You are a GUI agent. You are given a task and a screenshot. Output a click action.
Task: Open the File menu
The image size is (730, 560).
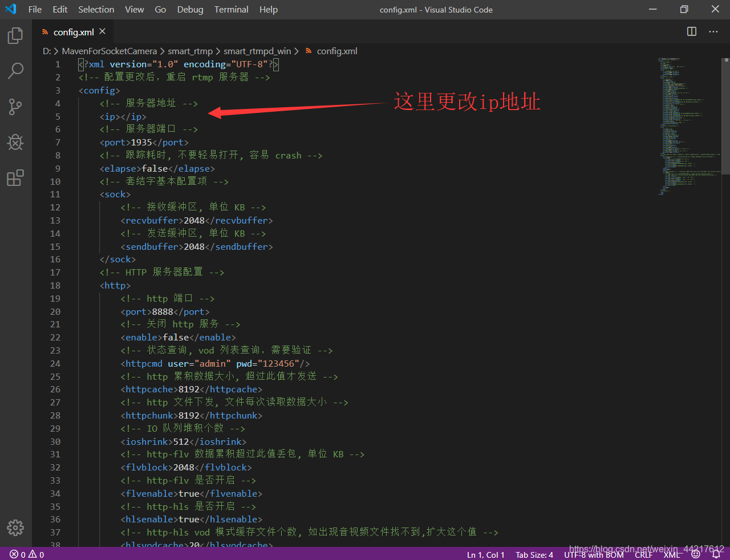click(35, 9)
